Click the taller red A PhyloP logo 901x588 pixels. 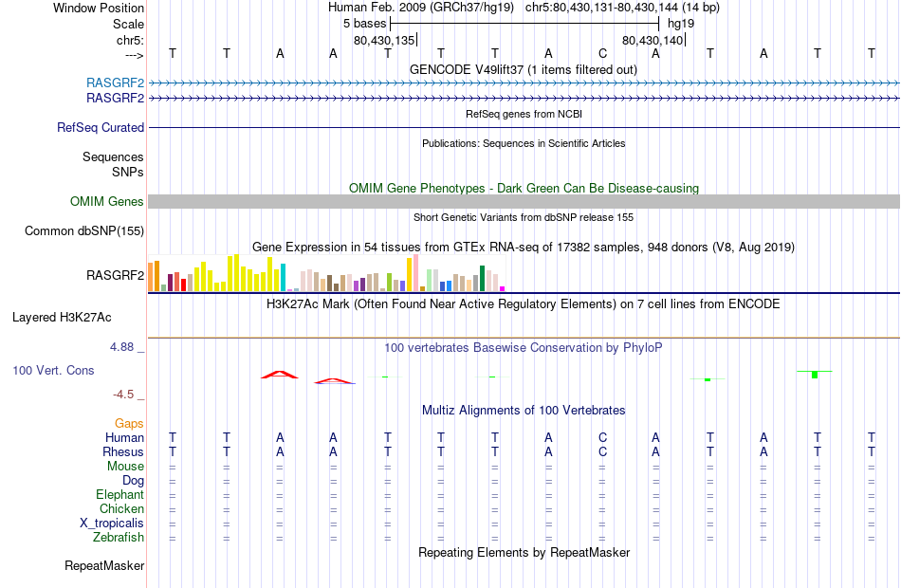tap(280, 375)
